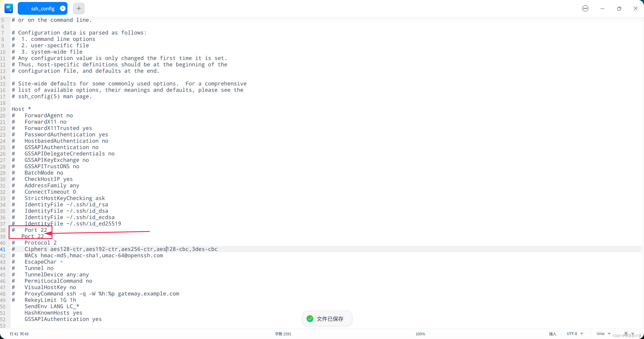Click the 'ssh_config(5) man page' comment
Image resolution: width=644 pixels, height=339 pixels.
coord(52,96)
